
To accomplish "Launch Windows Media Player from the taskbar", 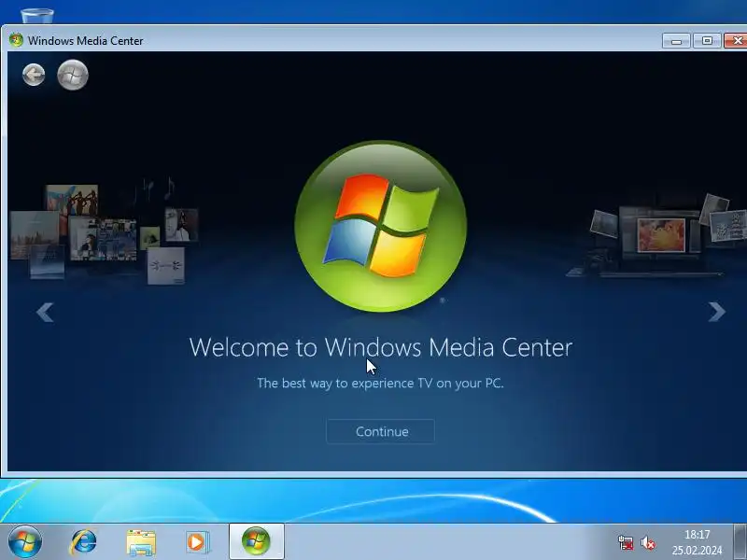I will pos(197,542).
